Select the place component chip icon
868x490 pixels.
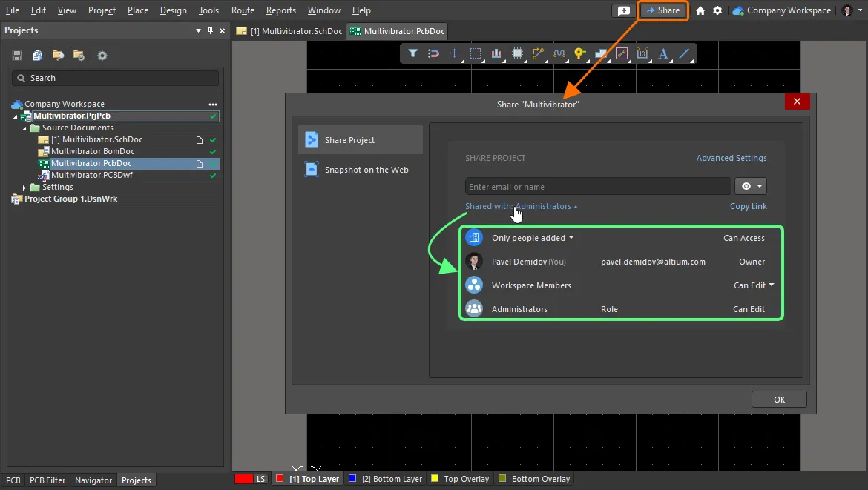518,53
